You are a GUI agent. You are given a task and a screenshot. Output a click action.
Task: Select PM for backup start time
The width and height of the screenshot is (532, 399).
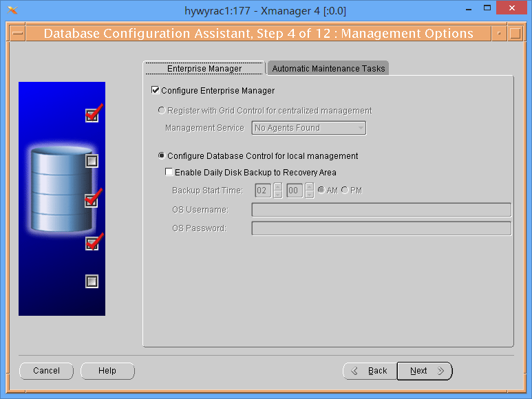(x=345, y=190)
